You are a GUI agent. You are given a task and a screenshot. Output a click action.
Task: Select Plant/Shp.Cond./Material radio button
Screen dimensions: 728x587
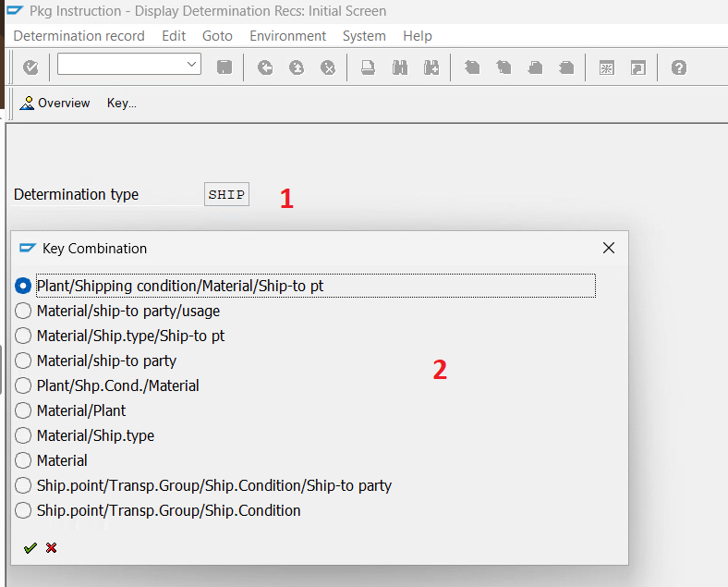[x=24, y=385]
